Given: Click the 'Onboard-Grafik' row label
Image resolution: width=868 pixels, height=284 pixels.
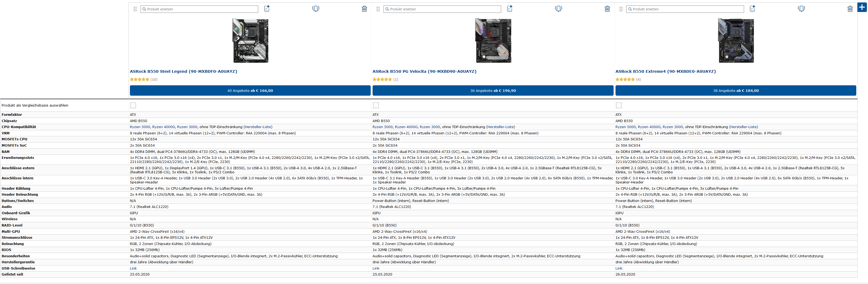Looking at the screenshot, I should (16, 213).
